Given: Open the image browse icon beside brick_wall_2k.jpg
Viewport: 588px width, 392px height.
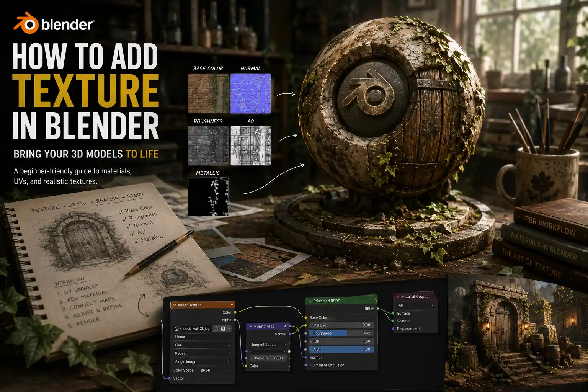Looking at the screenshot, I should coord(177,328).
